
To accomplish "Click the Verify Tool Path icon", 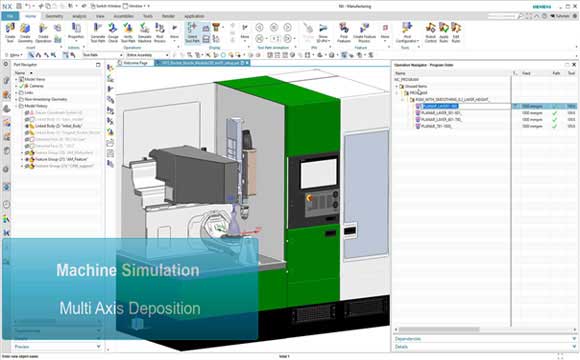I will pos(128,32).
